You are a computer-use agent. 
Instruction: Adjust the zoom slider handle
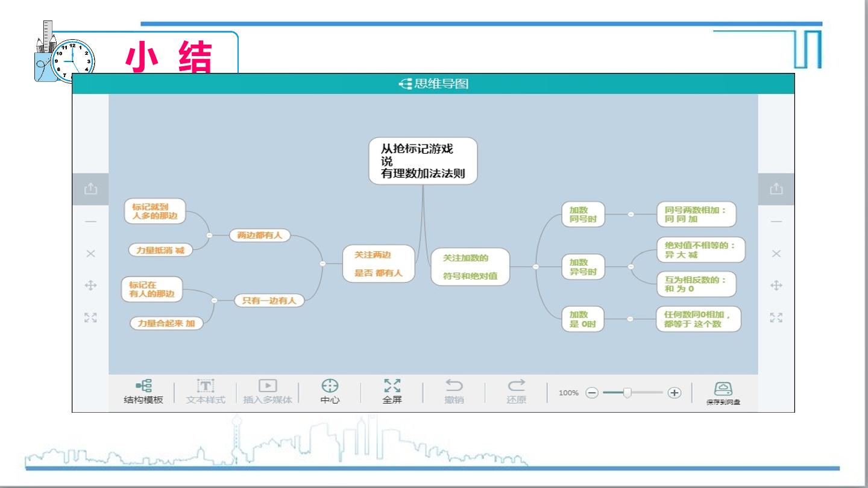pos(627,393)
